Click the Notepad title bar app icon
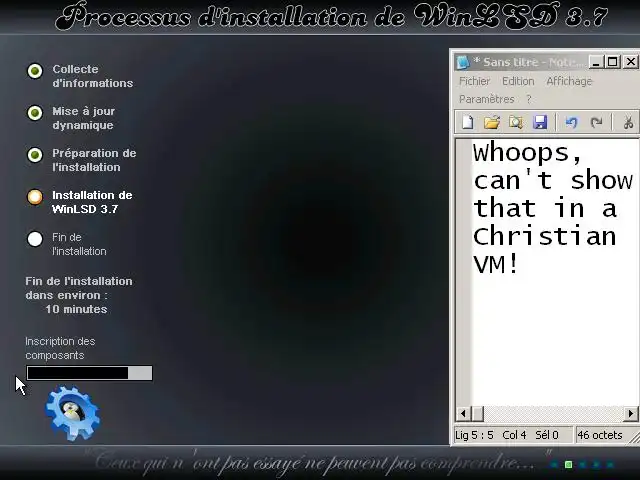This screenshot has height=480, width=640. pos(463,62)
